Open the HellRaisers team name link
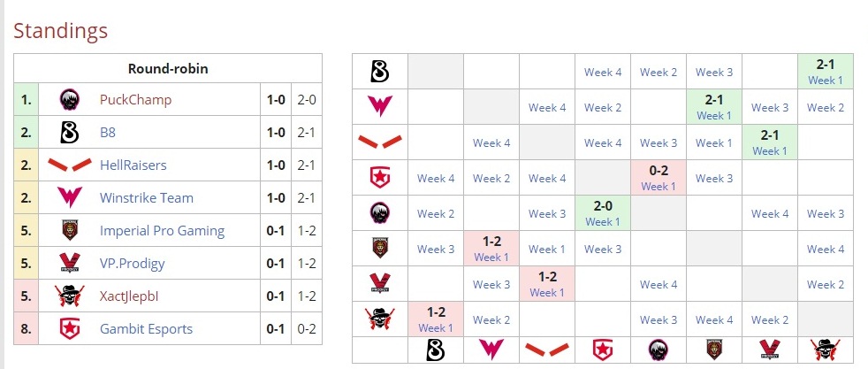Image resolution: width=868 pixels, height=369 pixels. 133,165
